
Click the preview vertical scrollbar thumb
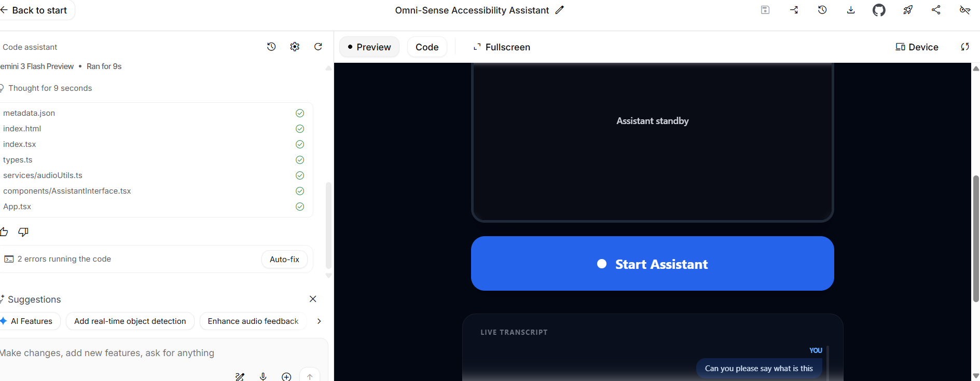click(x=976, y=239)
